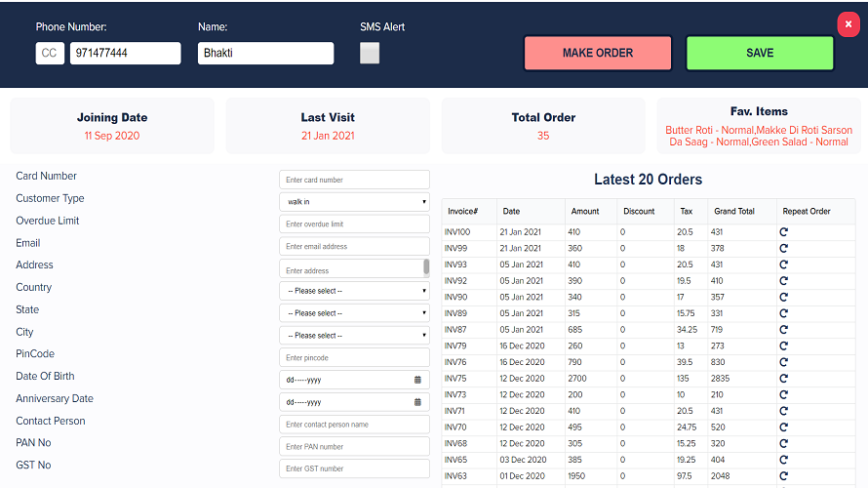This screenshot has height=488, width=868.
Task: Click the MAKE ORDER button
Action: [x=598, y=53]
